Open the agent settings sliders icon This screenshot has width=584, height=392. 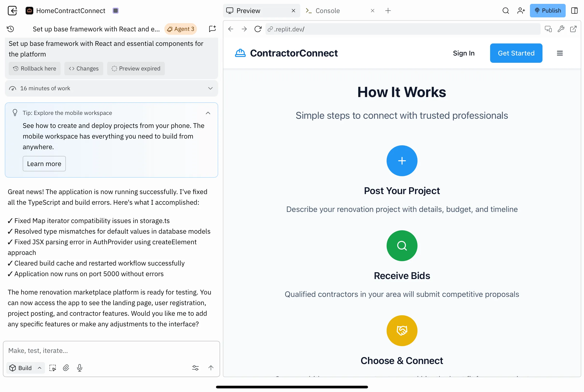click(x=195, y=368)
